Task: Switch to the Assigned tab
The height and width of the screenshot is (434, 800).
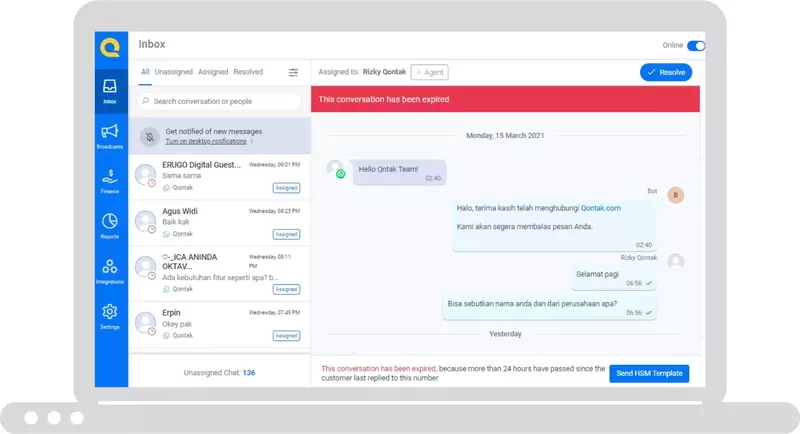Action: click(x=213, y=72)
